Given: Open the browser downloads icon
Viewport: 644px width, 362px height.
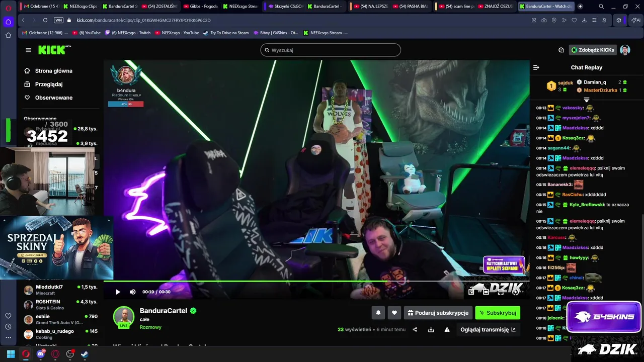Looking at the screenshot, I should coord(584,20).
